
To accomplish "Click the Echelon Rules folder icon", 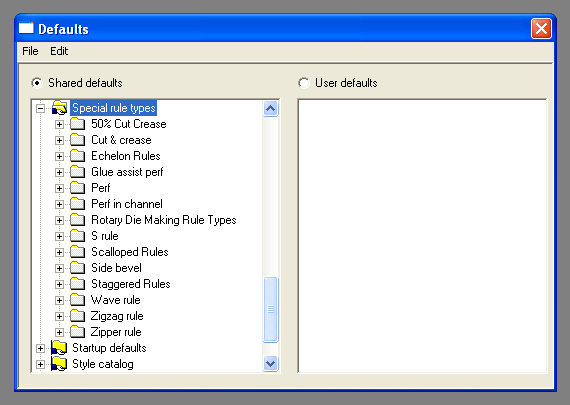I will (x=77, y=156).
